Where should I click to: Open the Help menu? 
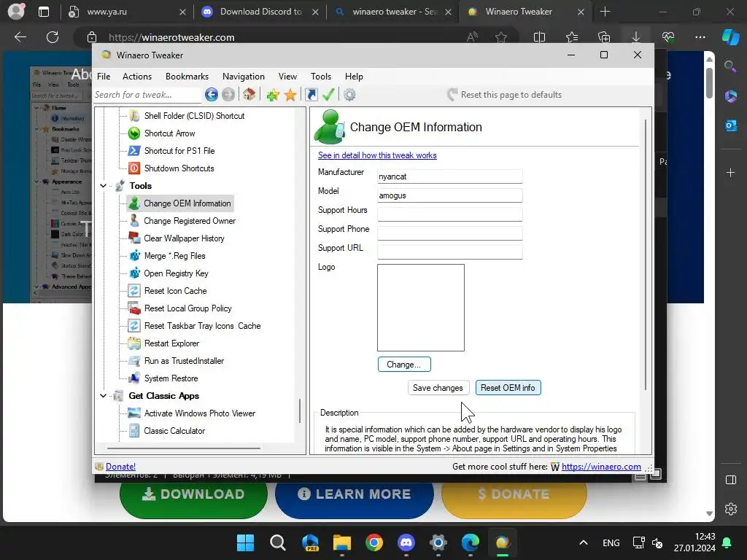[x=354, y=76]
